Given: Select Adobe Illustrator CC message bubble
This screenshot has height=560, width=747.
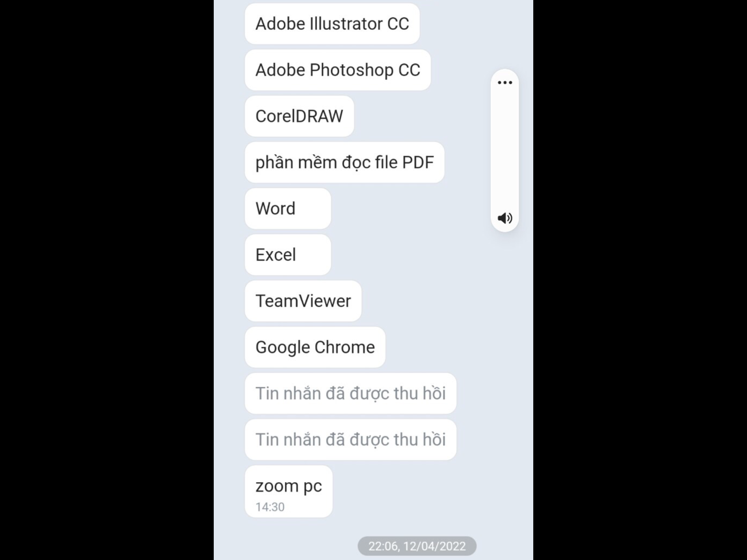Looking at the screenshot, I should tap(332, 24).
